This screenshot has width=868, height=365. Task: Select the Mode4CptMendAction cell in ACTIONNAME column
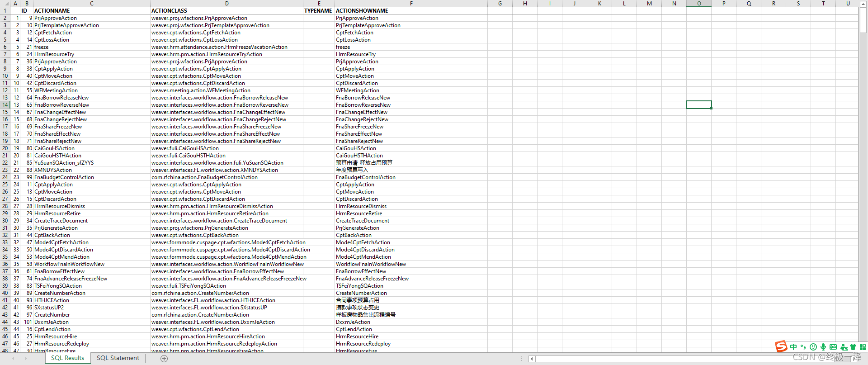pyautogui.click(x=92, y=257)
